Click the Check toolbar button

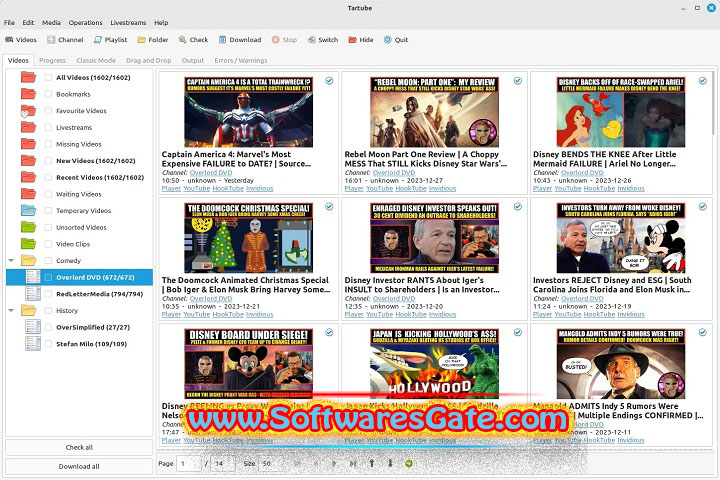[193, 40]
